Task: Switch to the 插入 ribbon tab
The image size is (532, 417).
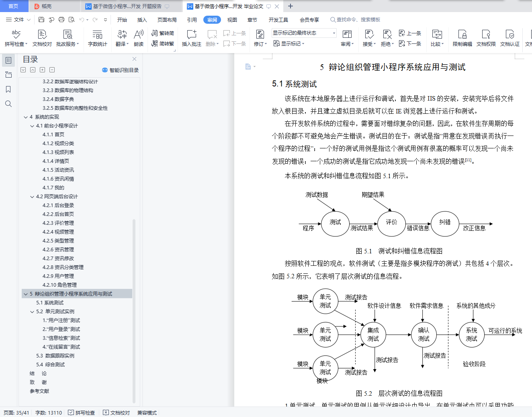Action: click(142, 20)
